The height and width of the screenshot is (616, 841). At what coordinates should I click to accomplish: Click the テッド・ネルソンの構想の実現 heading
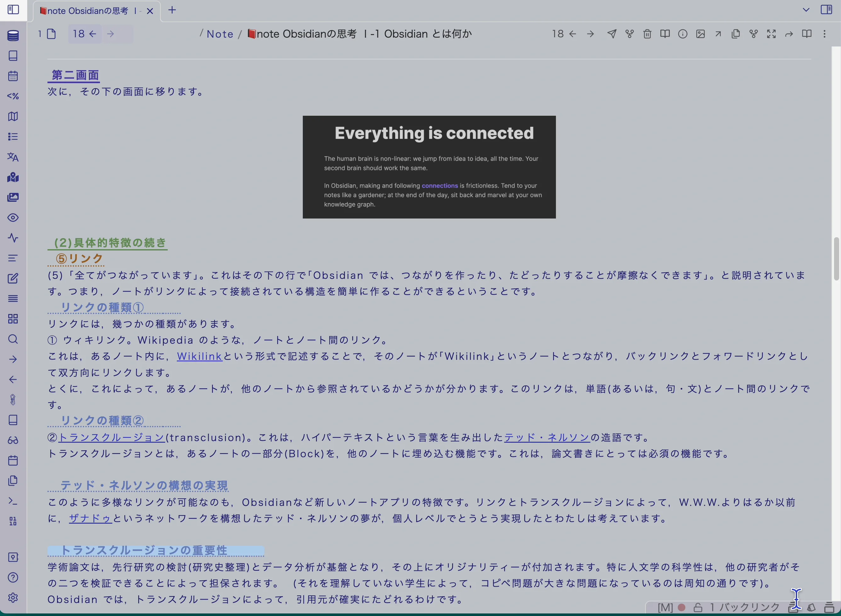point(144,485)
